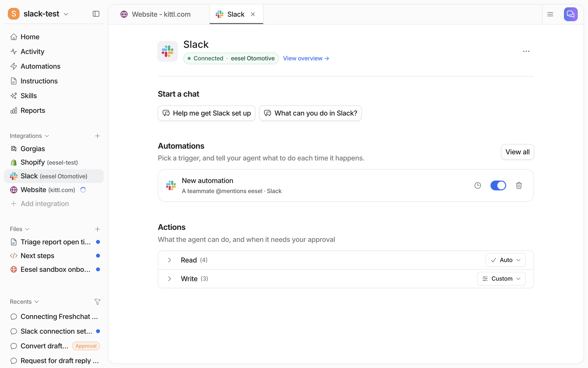Switch to the Website - kittl.com tab
Image resolution: width=588 pixels, height=368 pixels.
(x=159, y=14)
